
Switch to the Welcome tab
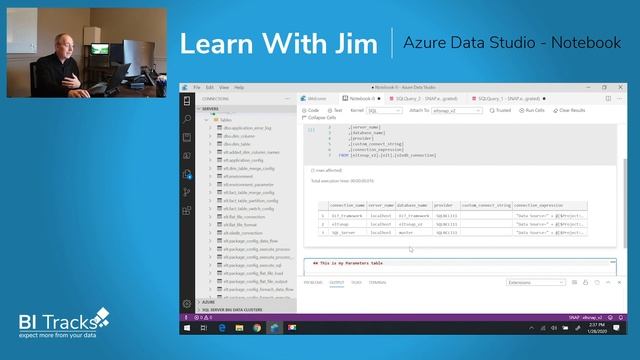(x=317, y=99)
